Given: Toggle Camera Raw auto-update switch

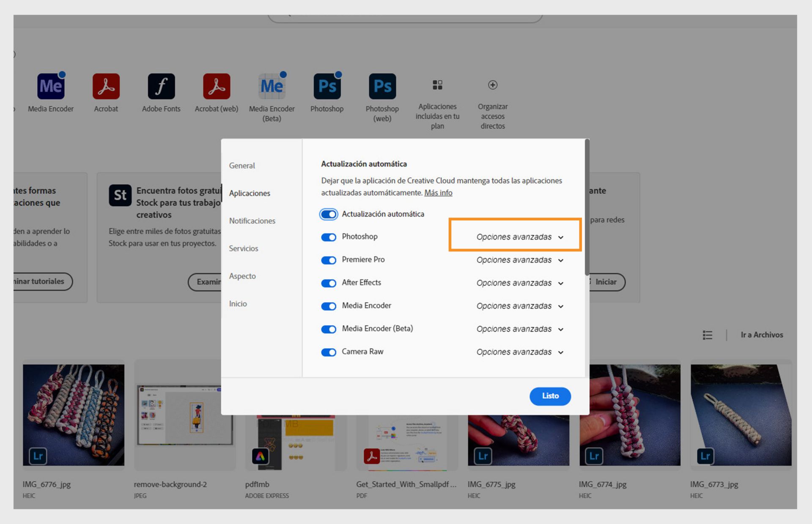Looking at the screenshot, I should point(329,352).
